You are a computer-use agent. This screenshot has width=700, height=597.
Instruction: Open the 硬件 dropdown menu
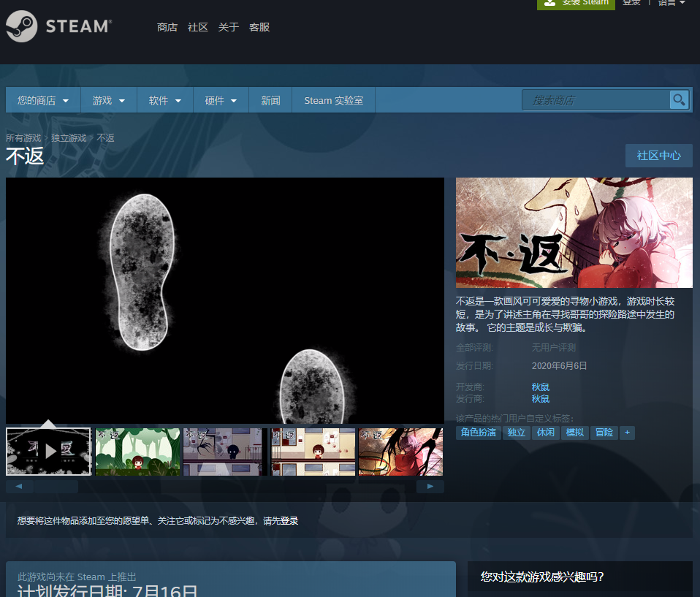point(221,100)
